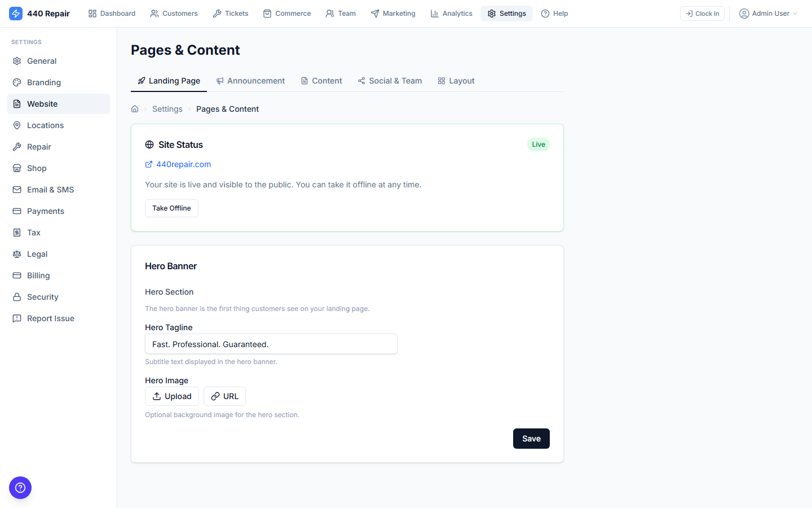
Task: Click the Clock In button
Action: tap(702, 13)
